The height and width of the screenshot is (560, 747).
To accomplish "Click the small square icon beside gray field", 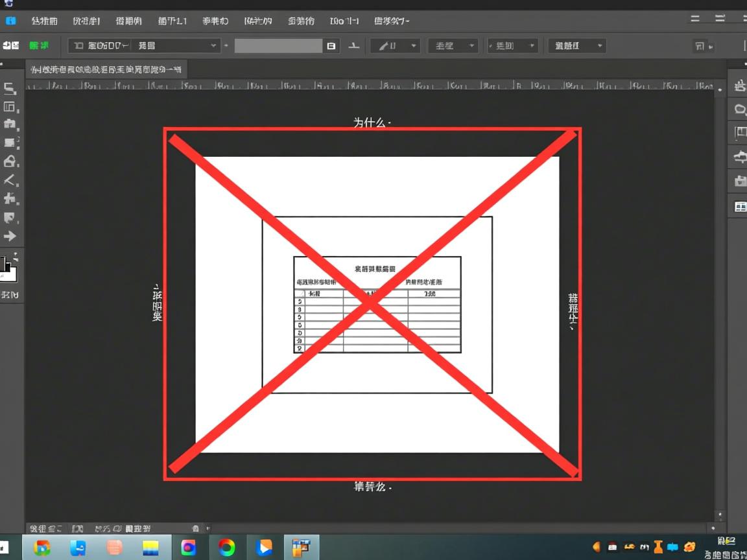I will pos(331,46).
